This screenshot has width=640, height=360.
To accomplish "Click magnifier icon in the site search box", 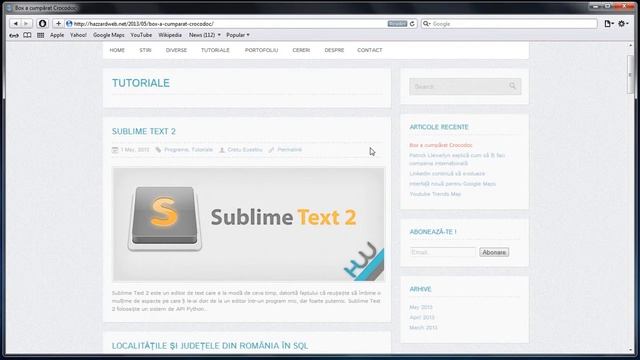I will pyautogui.click(x=512, y=86).
